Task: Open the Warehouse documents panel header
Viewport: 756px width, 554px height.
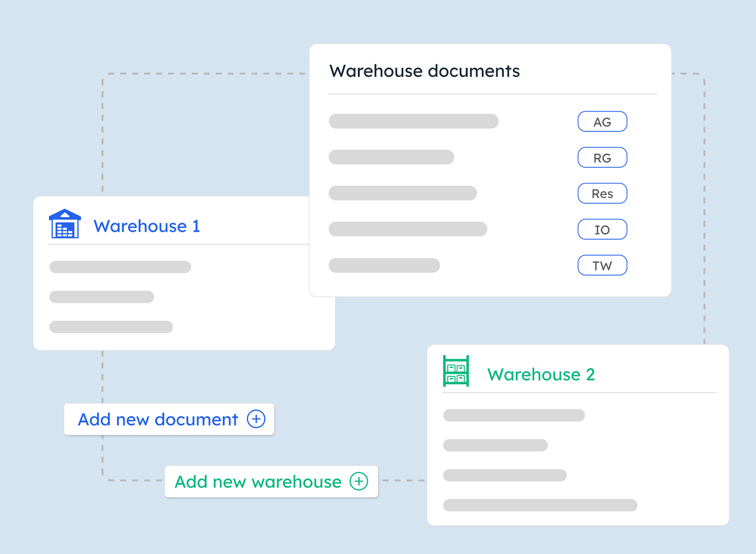Action: click(x=425, y=71)
